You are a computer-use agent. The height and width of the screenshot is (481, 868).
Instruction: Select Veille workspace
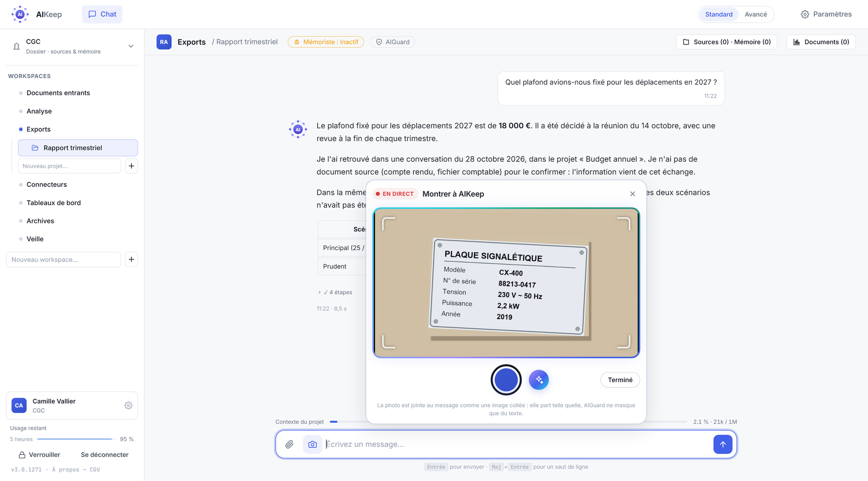[35, 239]
